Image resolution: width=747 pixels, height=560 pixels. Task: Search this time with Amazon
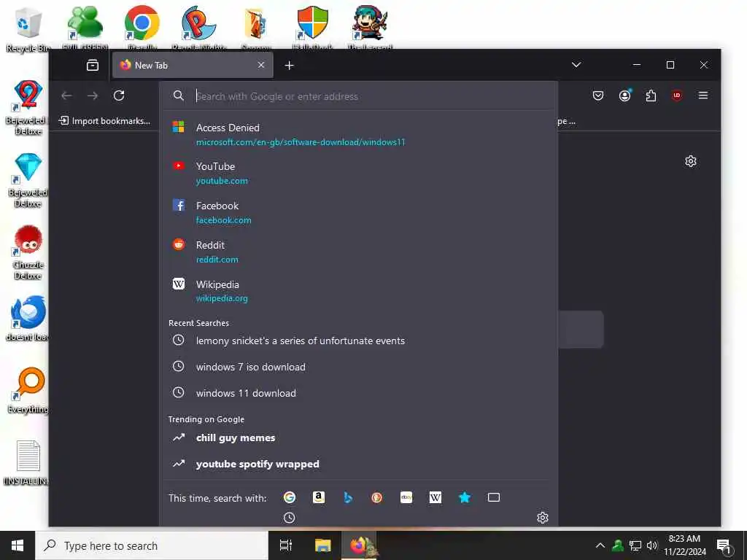(319, 497)
